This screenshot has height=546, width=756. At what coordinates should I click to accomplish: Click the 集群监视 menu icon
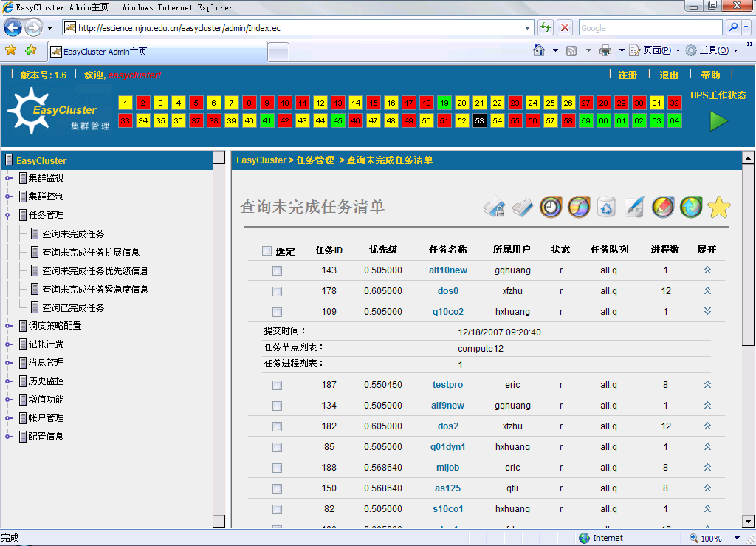coord(23,178)
